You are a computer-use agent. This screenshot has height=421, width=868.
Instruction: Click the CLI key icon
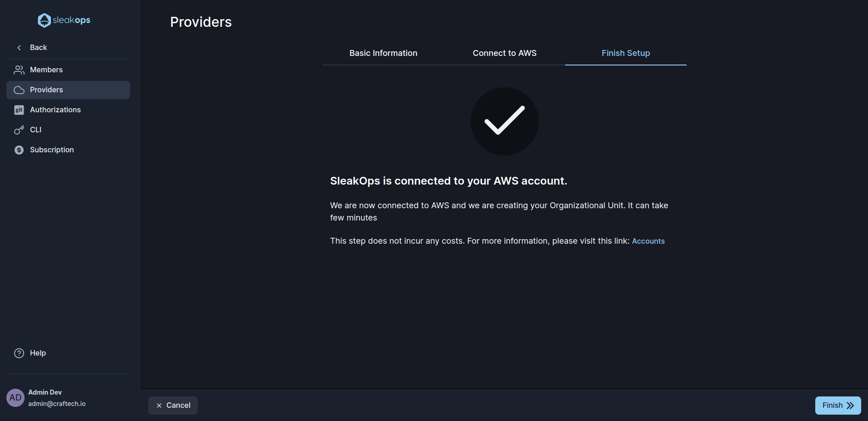point(19,130)
